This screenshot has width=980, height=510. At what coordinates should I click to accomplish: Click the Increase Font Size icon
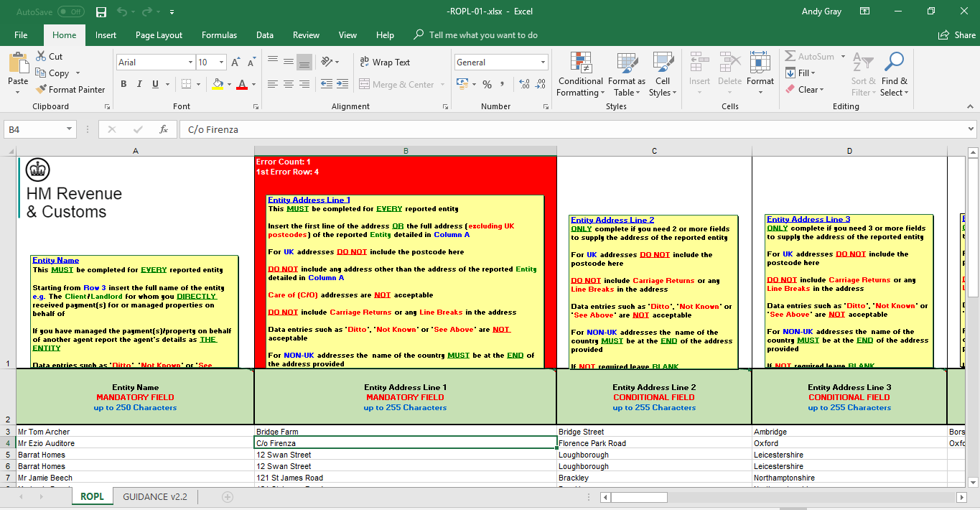(235, 62)
